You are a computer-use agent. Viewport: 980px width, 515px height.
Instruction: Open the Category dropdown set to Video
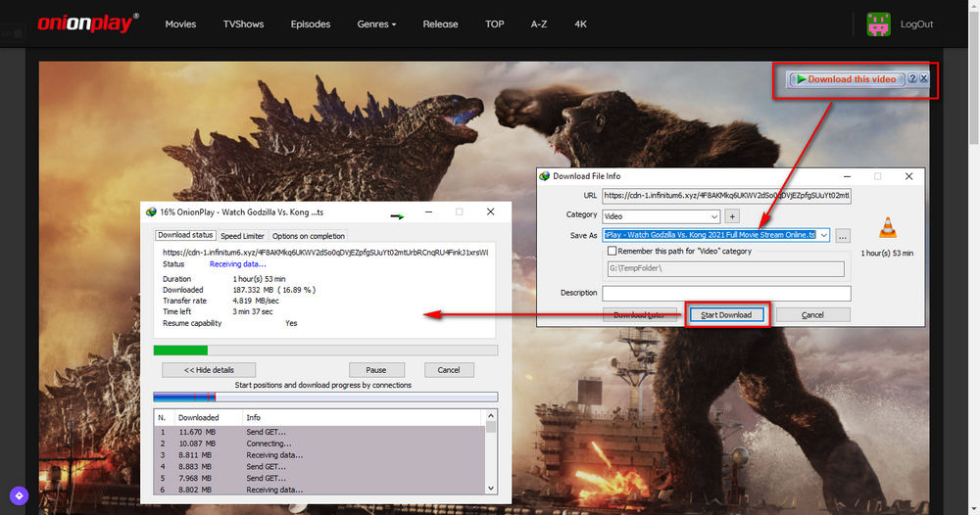coord(661,216)
